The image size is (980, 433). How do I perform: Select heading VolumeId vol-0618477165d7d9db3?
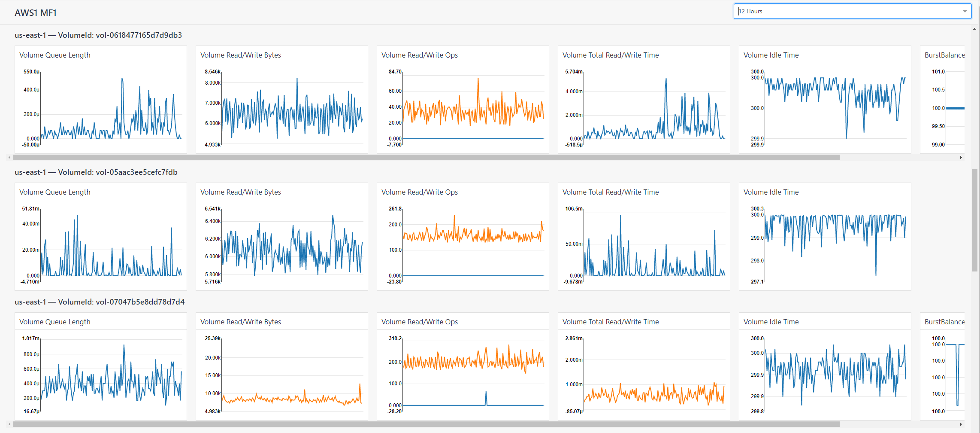point(98,35)
